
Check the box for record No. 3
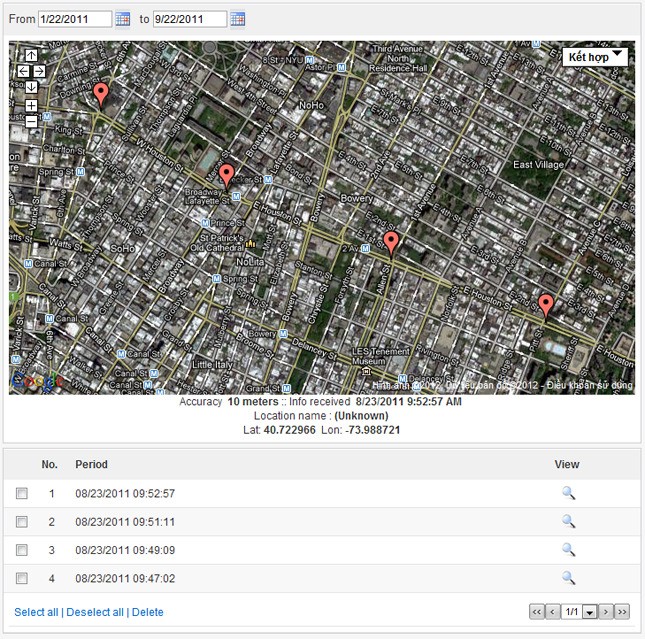[22, 550]
